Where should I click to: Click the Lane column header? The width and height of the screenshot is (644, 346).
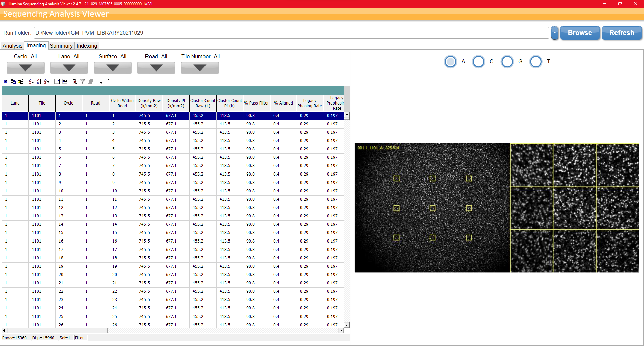click(x=15, y=103)
